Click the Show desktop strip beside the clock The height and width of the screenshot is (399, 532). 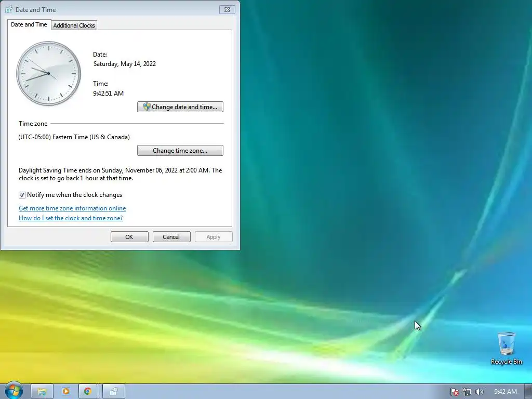(528, 392)
